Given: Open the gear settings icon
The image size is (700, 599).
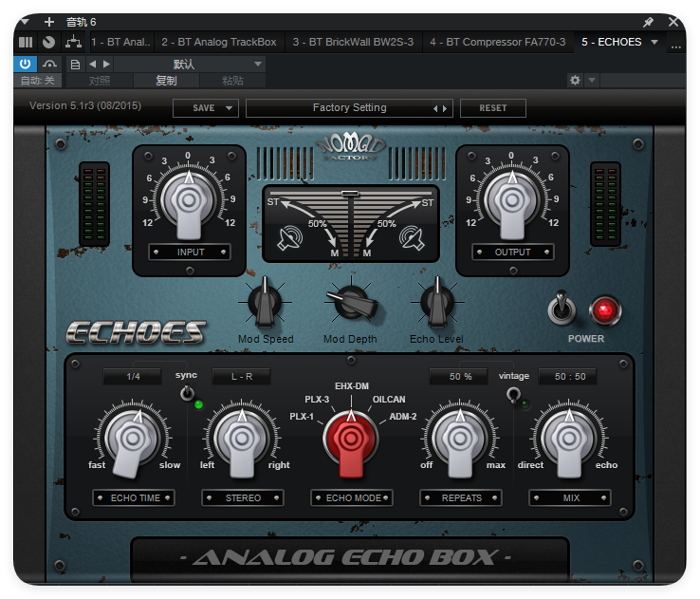Looking at the screenshot, I should (x=575, y=81).
